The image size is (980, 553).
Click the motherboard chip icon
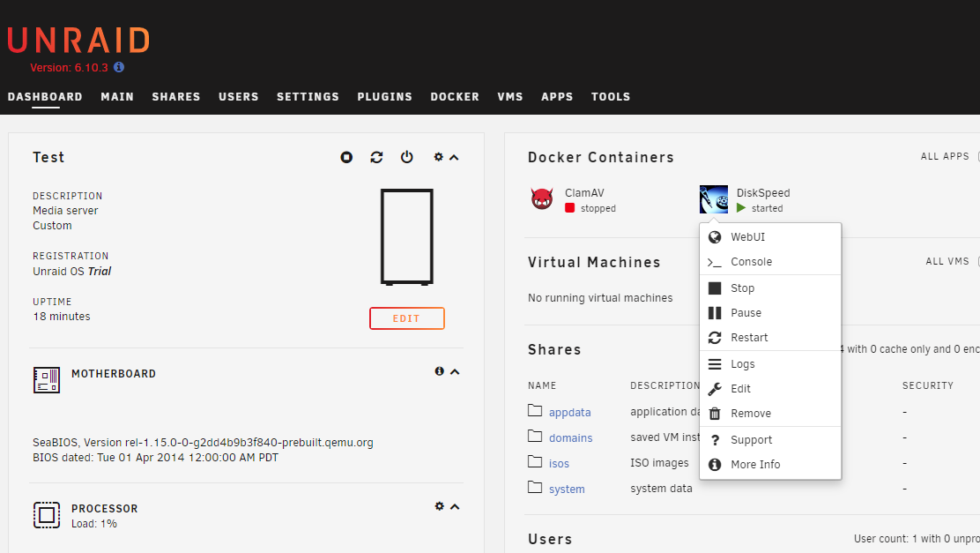pyautogui.click(x=47, y=380)
